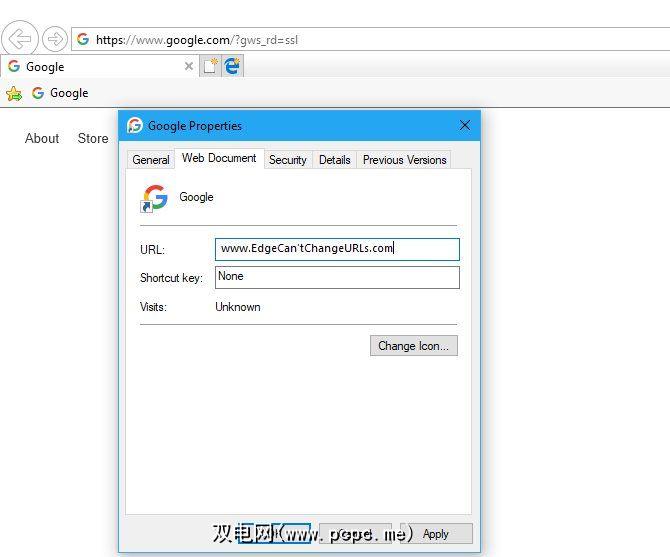Click the Google Properties title bar icon
The width and height of the screenshot is (670, 557).
click(x=135, y=125)
